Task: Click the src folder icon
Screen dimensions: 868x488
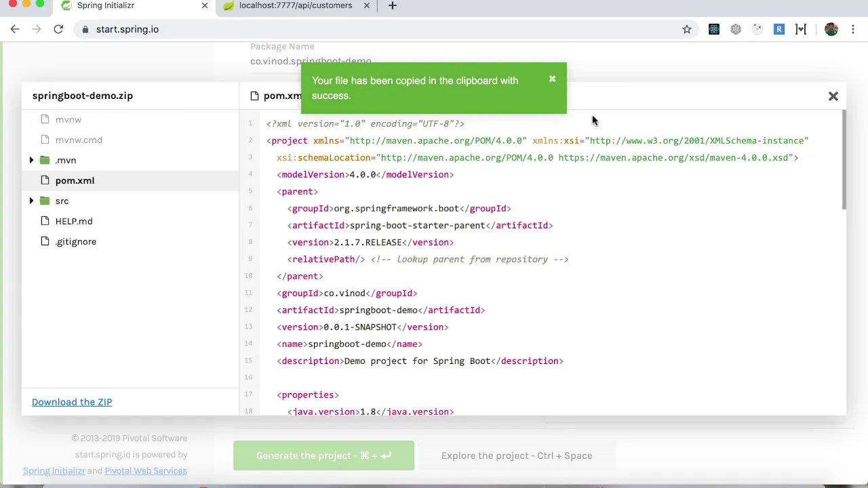Action: [45, 201]
